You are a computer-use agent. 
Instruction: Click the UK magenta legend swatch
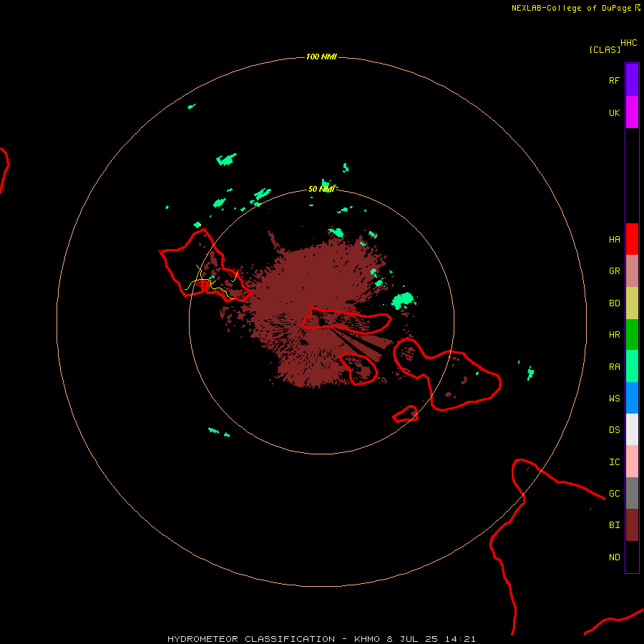tap(632, 112)
